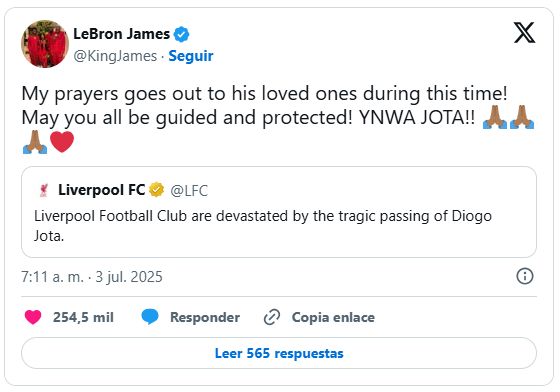
Task: Open LeBron James profile picture
Action: point(45,44)
